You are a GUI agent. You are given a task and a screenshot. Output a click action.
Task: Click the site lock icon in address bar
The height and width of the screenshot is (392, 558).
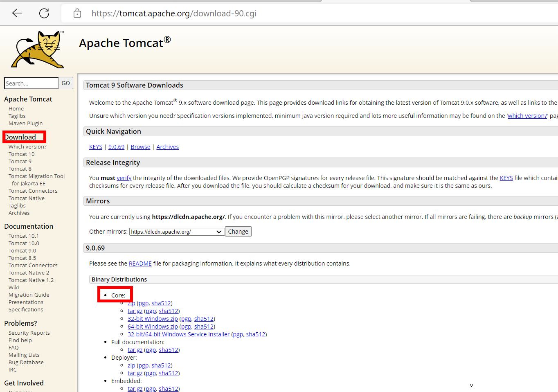coord(77,14)
